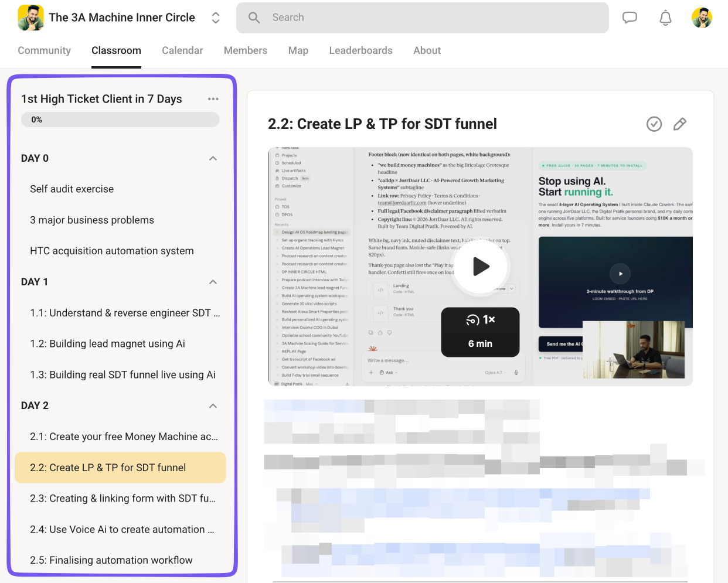The width and height of the screenshot is (728, 583).
Task: Open the Map tab
Action: point(298,50)
